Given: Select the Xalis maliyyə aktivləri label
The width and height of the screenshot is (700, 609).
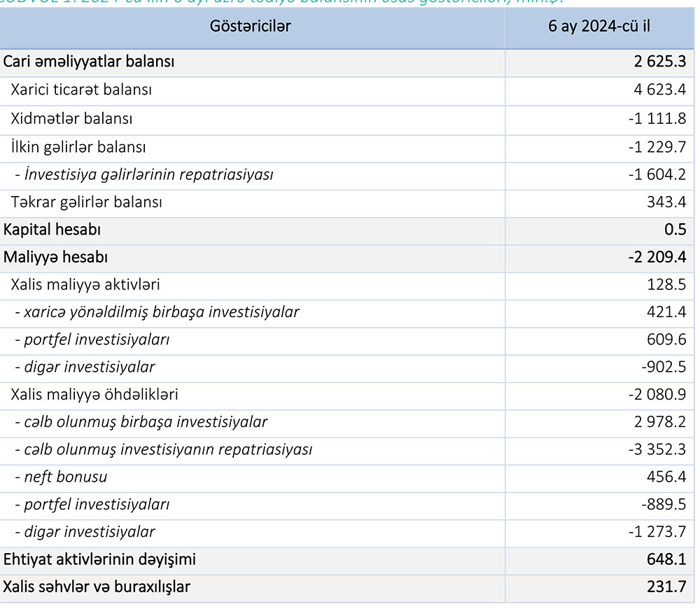Looking at the screenshot, I should click(85, 285).
